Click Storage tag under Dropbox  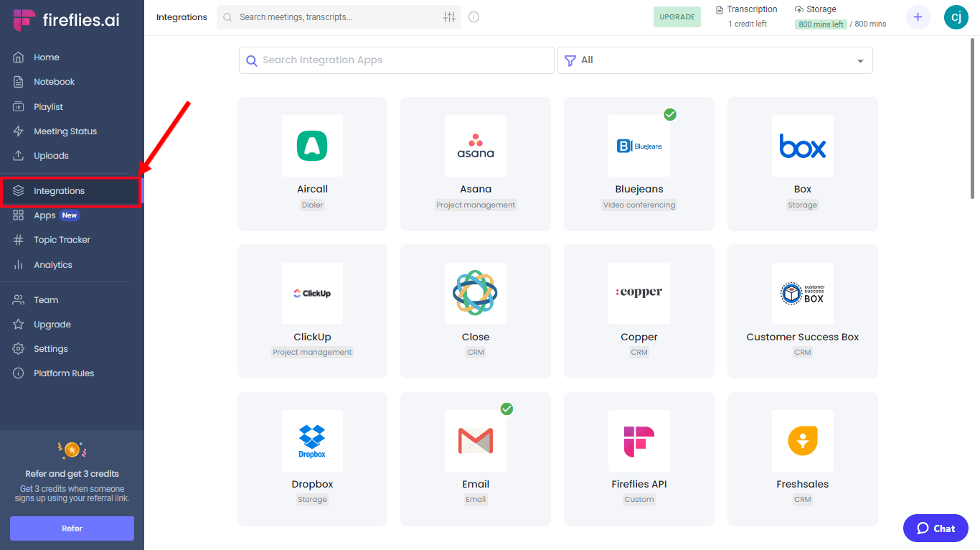point(312,500)
